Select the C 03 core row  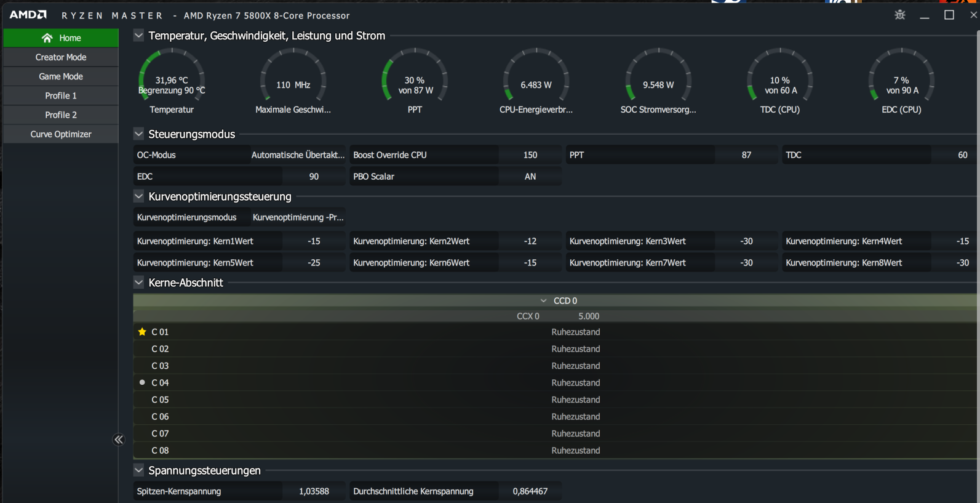[x=555, y=366]
